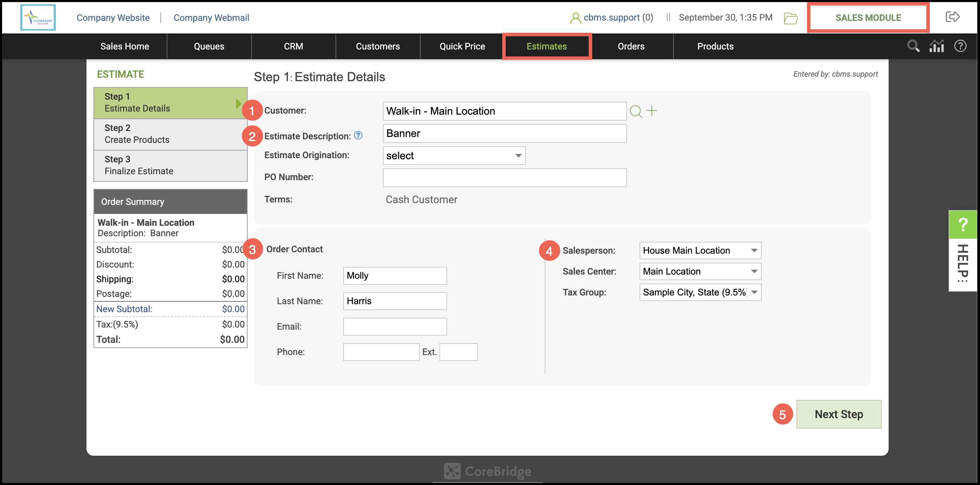Open the Company Webmail link

(x=211, y=17)
